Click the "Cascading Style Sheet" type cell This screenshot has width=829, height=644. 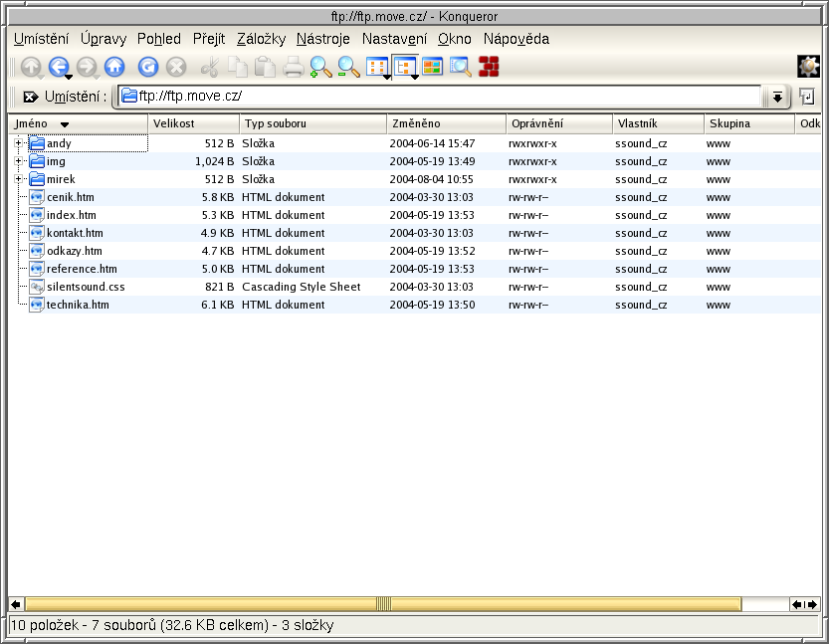click(302, 287)
